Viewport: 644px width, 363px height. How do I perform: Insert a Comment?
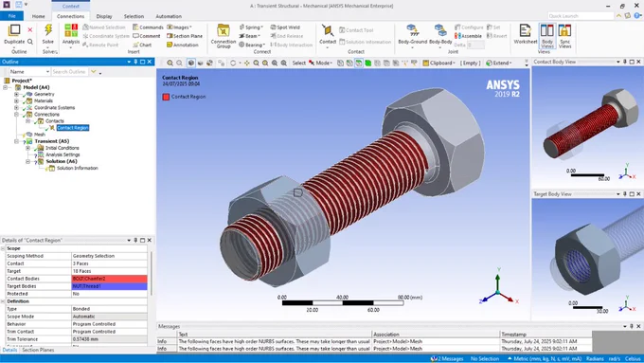(146, 36)
